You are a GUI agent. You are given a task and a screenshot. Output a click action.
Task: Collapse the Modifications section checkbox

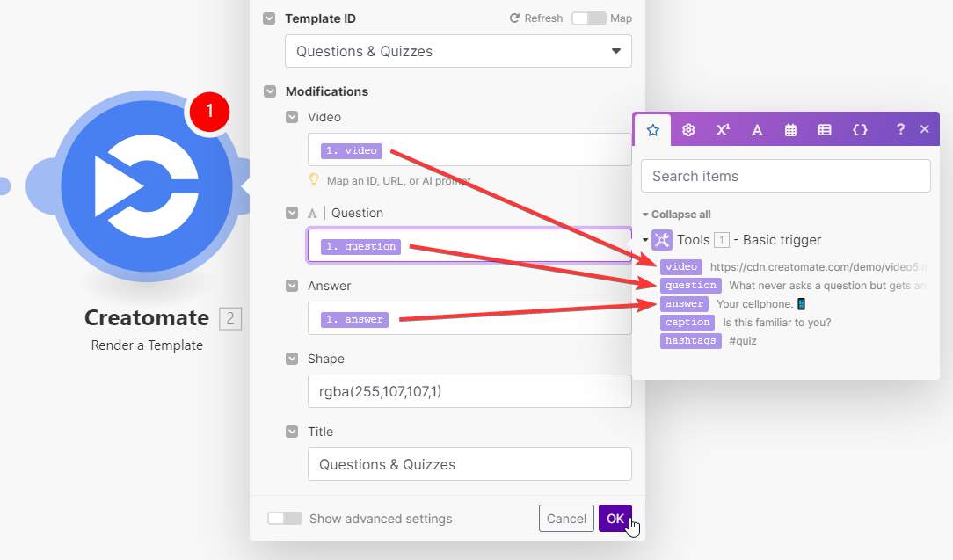point(270,91)
